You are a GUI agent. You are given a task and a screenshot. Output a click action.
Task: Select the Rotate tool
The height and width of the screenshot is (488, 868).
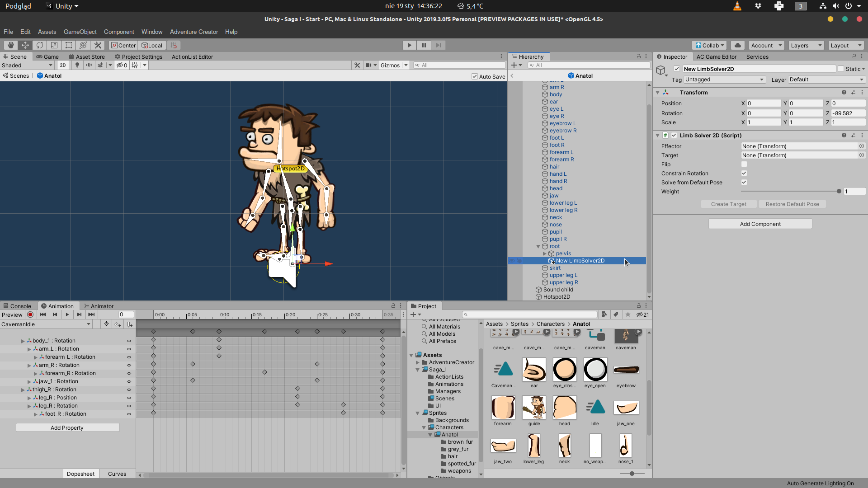pos(40,45)
